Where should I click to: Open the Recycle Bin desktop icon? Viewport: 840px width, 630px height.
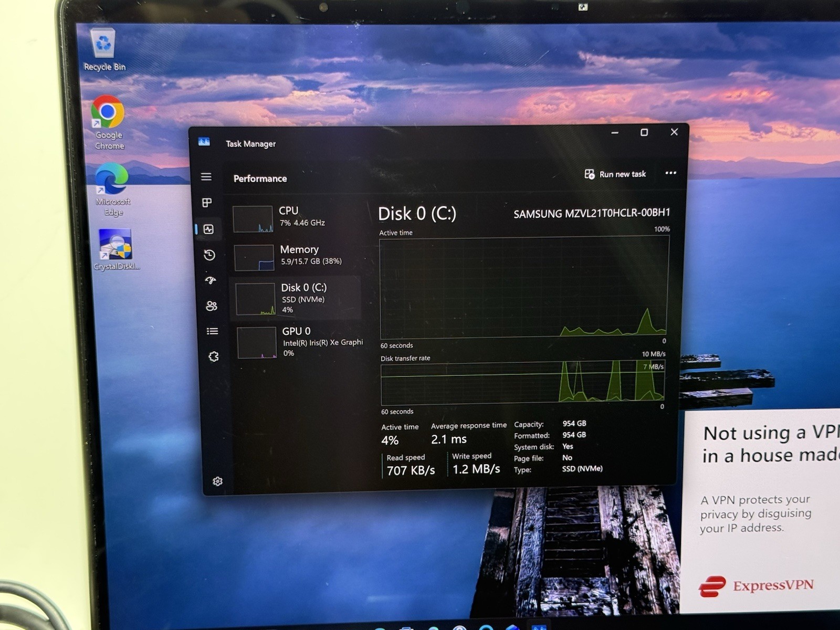104,50
